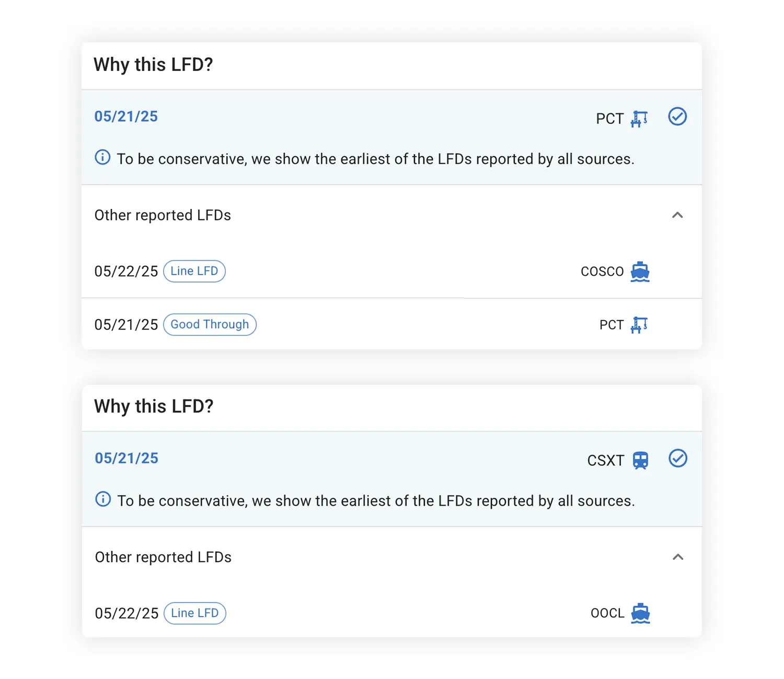Image resolution: width=784 pixels, height=679 pixels.
Task: Click the Other reported LFDs heading above COSCO
Action: (163, 215)
